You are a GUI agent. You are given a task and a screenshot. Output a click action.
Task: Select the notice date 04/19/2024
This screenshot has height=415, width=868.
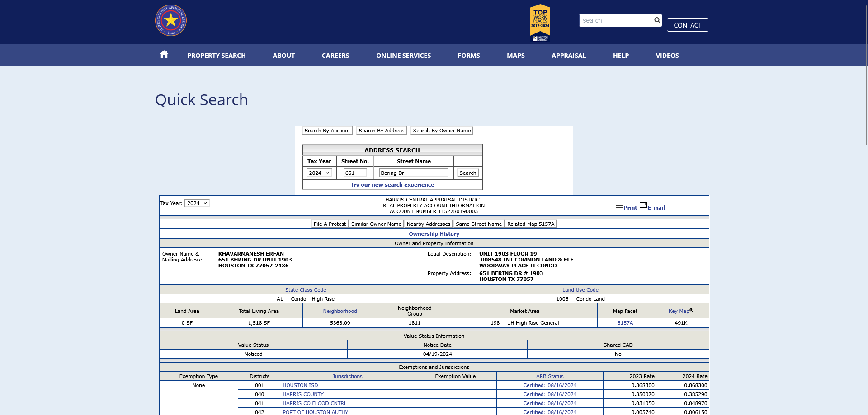pyautogui.click(x=437, y=354)
